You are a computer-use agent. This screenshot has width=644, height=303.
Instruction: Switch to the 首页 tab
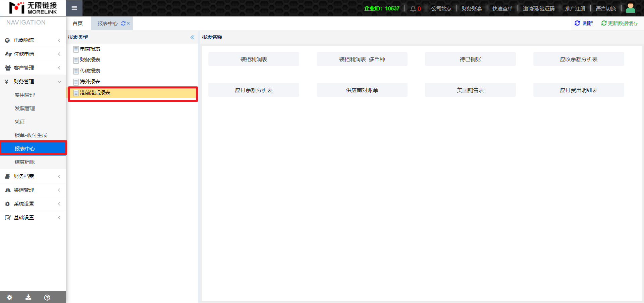click(77, 23)
